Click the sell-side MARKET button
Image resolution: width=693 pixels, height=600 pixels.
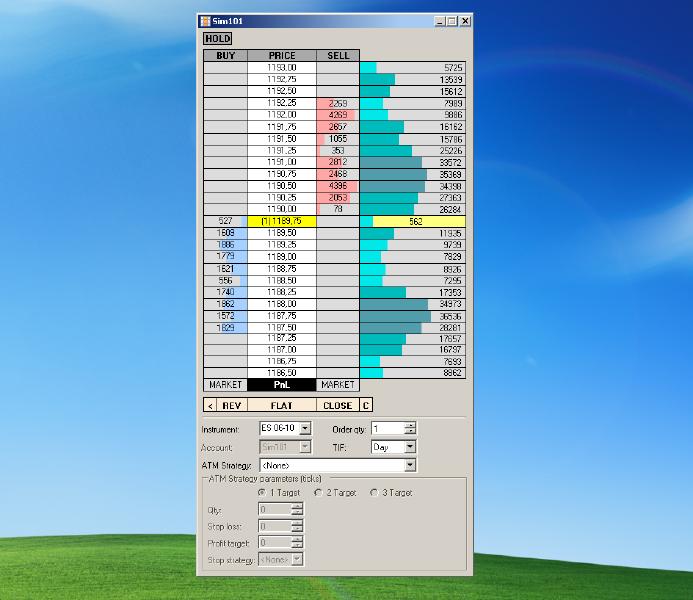pyautogui.click(x=338, y=385)
